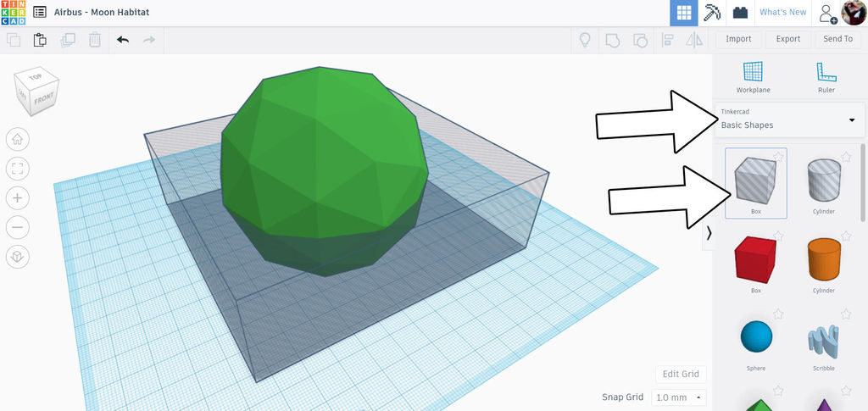Favorite the red Box star
Image resolution: width=868 pixels, height=411 pixels.
coord(778,236)
